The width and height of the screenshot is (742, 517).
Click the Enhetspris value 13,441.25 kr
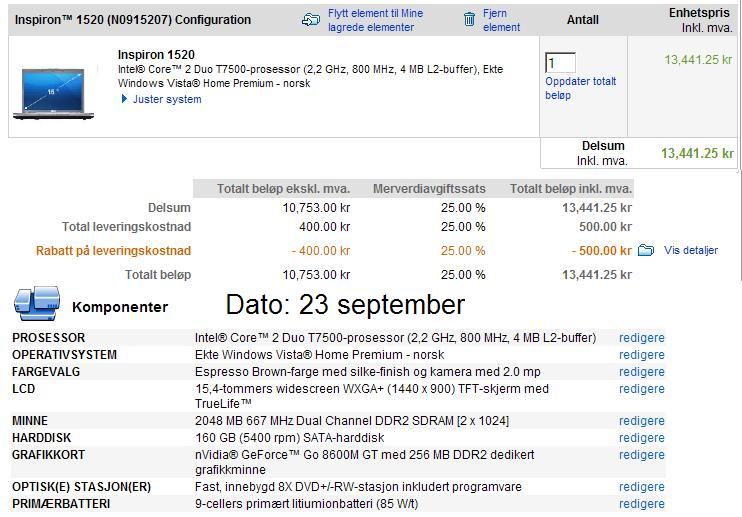tap(698, 60)
